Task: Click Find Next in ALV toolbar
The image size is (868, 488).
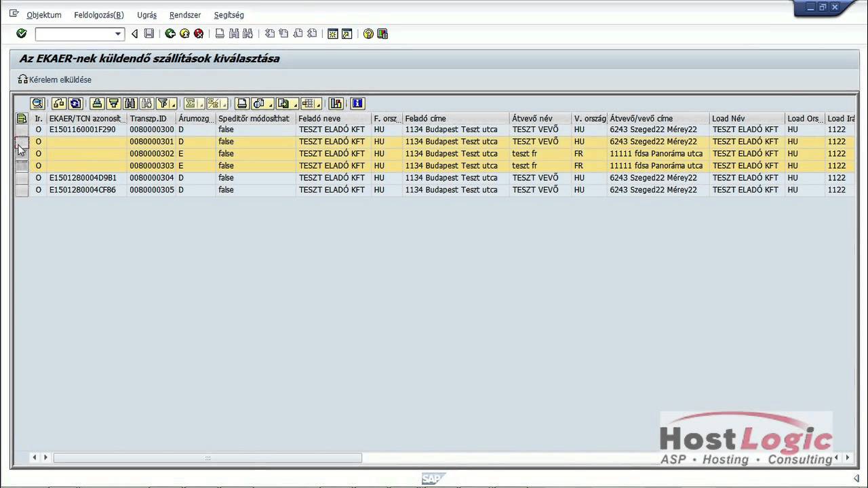Action: [x=146, y=104]
